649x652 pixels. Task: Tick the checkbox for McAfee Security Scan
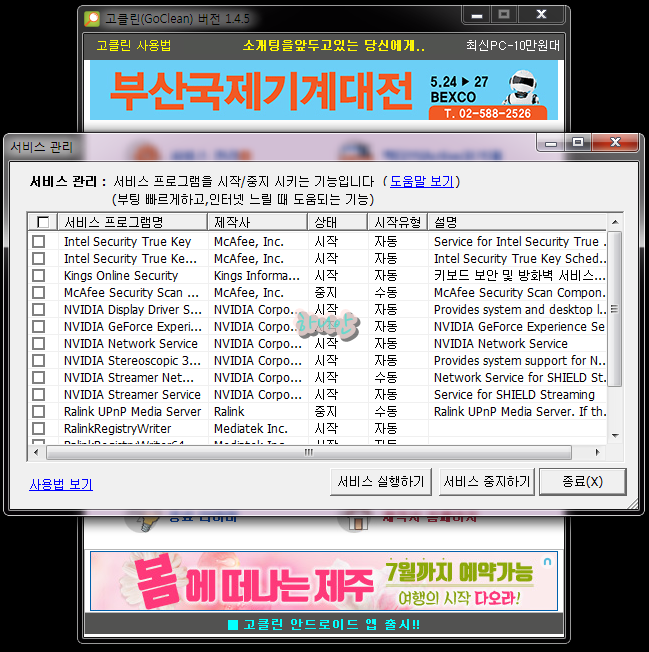(x=39, y=293)
